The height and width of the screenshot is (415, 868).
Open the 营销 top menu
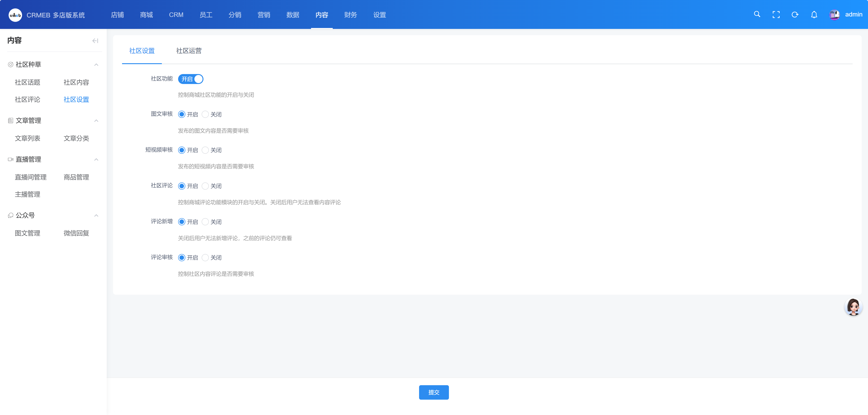pos(264,15)
